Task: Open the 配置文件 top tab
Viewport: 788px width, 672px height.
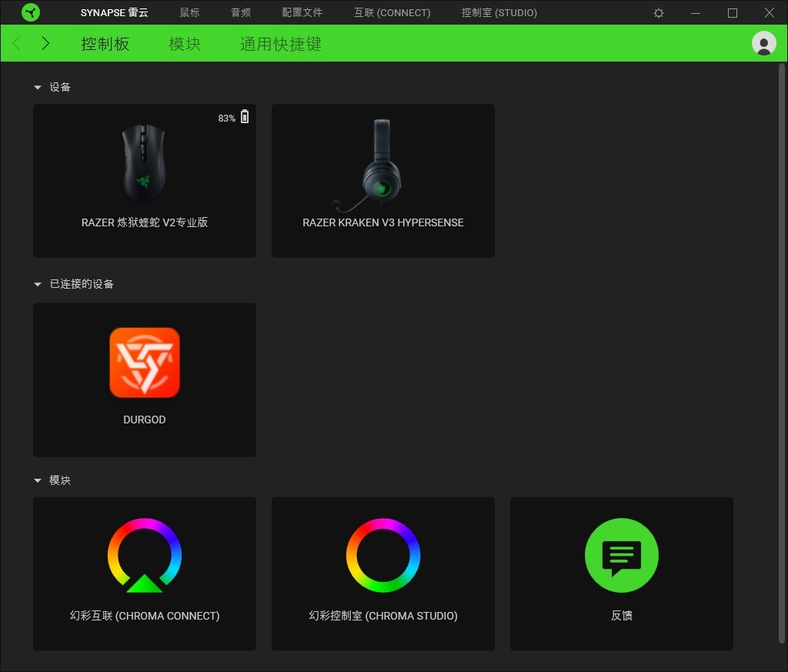Action: tap(302, 12)
